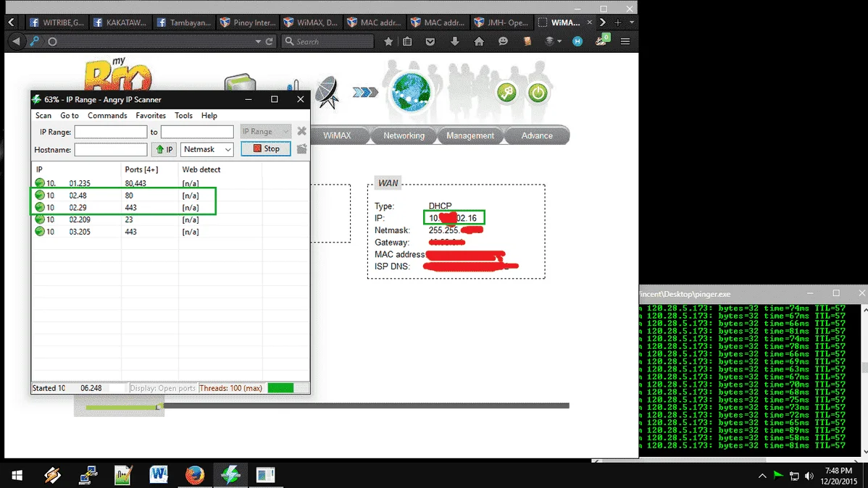Open Microsoft Word from the taskbar

tap(159, 475)
